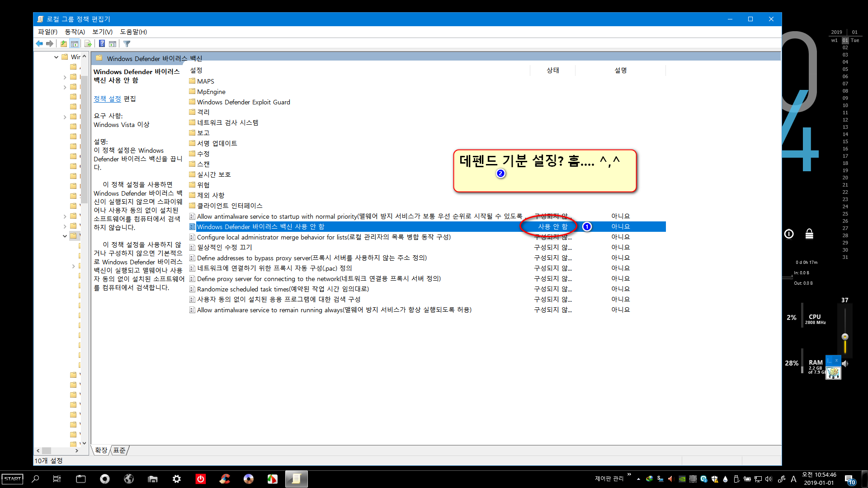
Task: Open File Explorer taskbar icon
Action: click(153, 479)
